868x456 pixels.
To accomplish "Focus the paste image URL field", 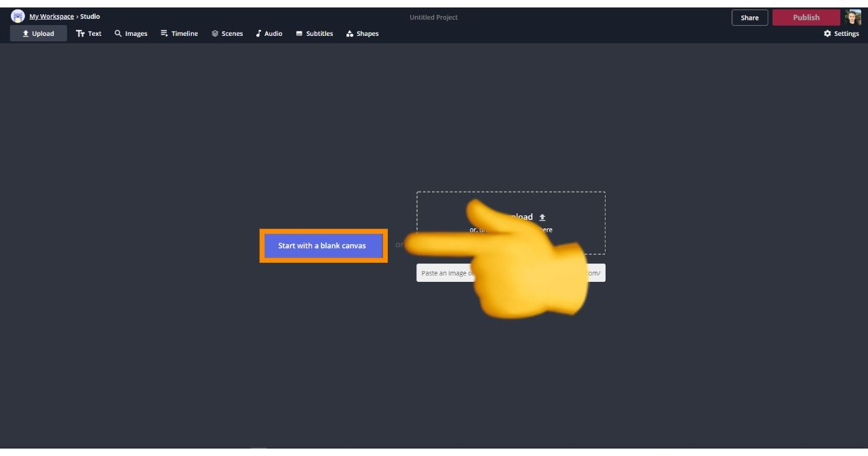I will pos(442,273).
